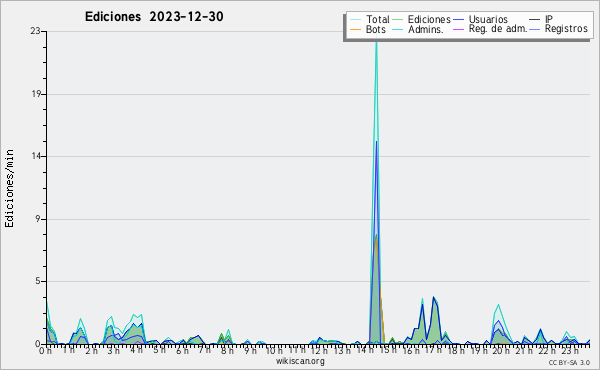Click the x-axis label '12 h'
Viewport: 600px width, 370px height.
click(x=318, y=351)
